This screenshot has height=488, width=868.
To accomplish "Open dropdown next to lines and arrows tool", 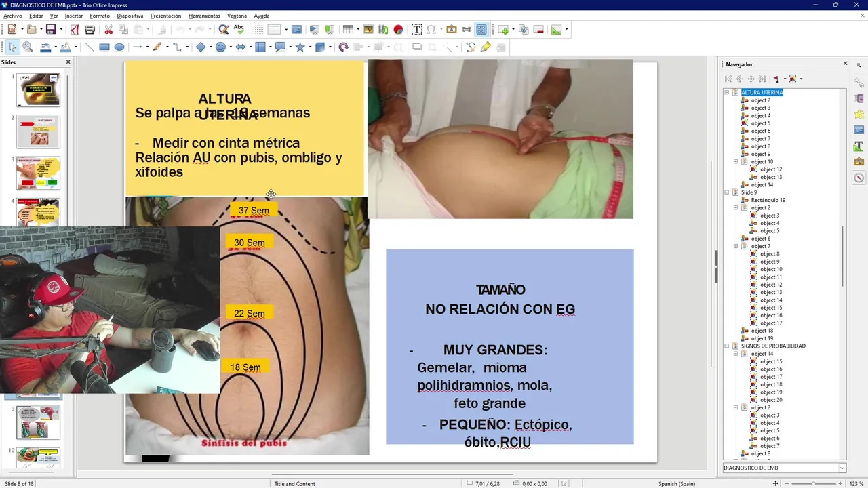I will coord(147,47).
